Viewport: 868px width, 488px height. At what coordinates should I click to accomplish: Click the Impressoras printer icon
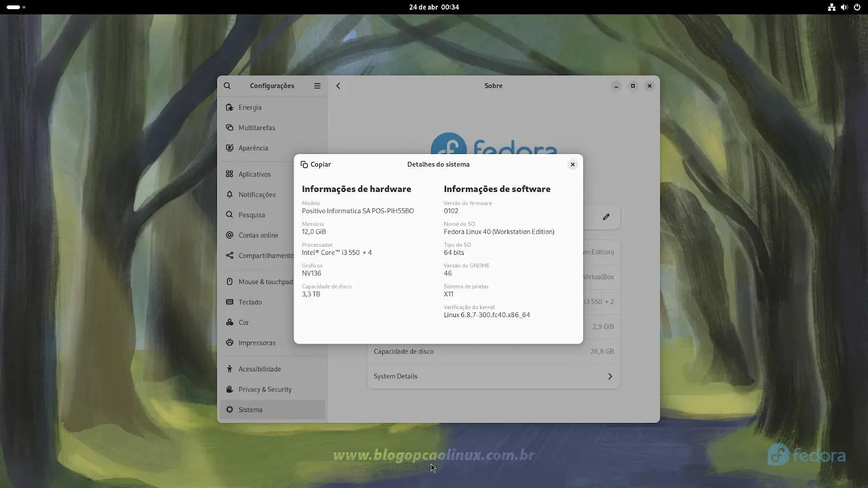tap(229, 343)
